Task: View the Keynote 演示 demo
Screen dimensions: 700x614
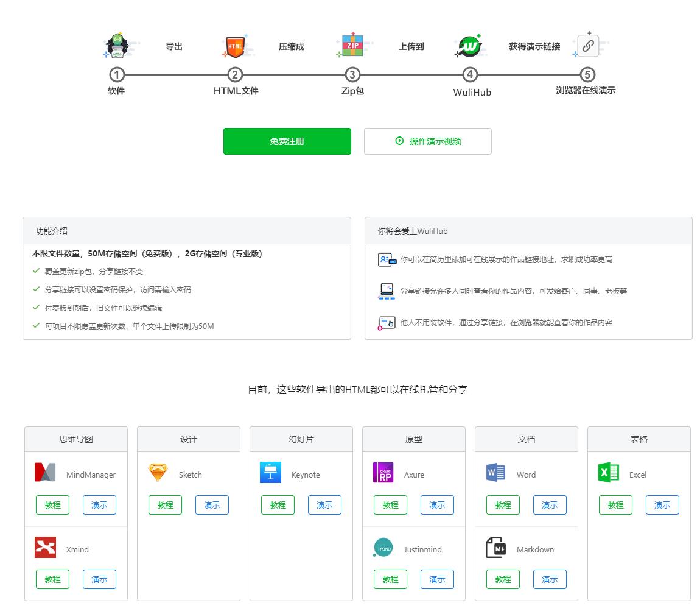Action: pos(324,505)
